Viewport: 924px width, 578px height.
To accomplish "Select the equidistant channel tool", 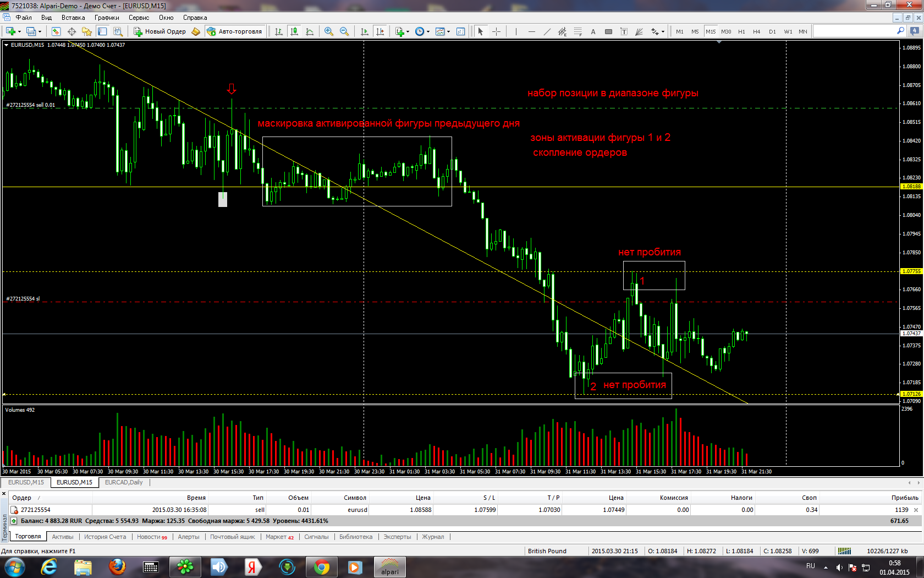I will pyautogui.click(x=562, y=31).
